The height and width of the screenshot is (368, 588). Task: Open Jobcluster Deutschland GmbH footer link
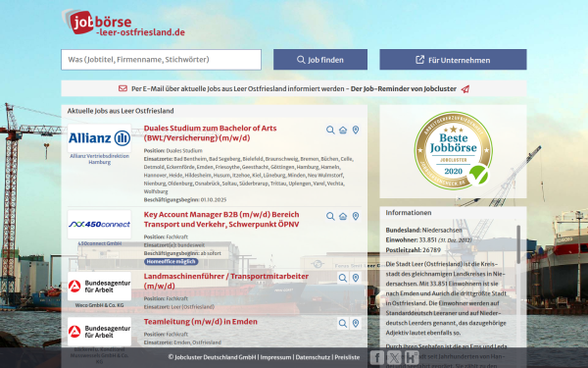tap(213, 357)
